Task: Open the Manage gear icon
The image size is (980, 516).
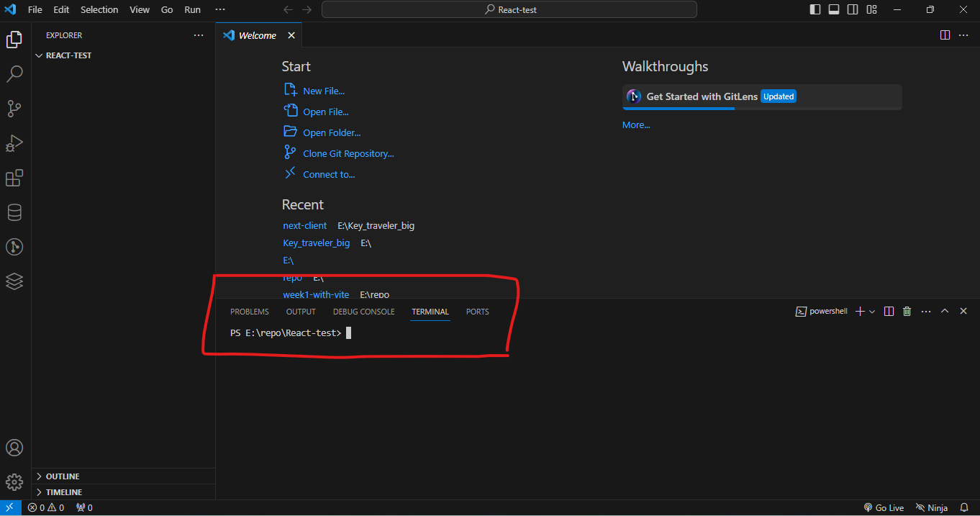Action: 14,481
